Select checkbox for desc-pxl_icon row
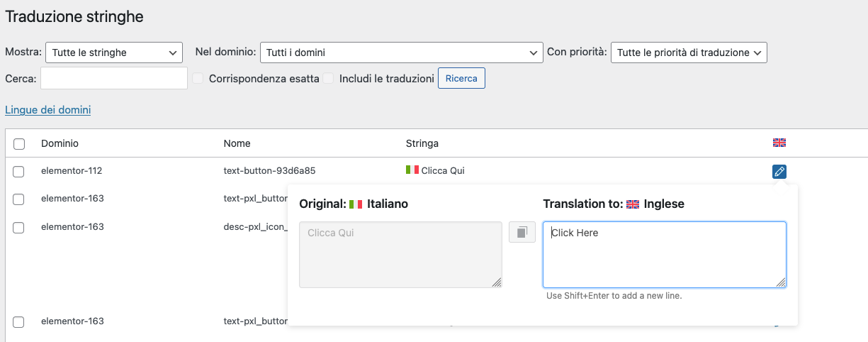Image resolution: width=868 pixels, height=342 pixels. (x=19, y=227)
